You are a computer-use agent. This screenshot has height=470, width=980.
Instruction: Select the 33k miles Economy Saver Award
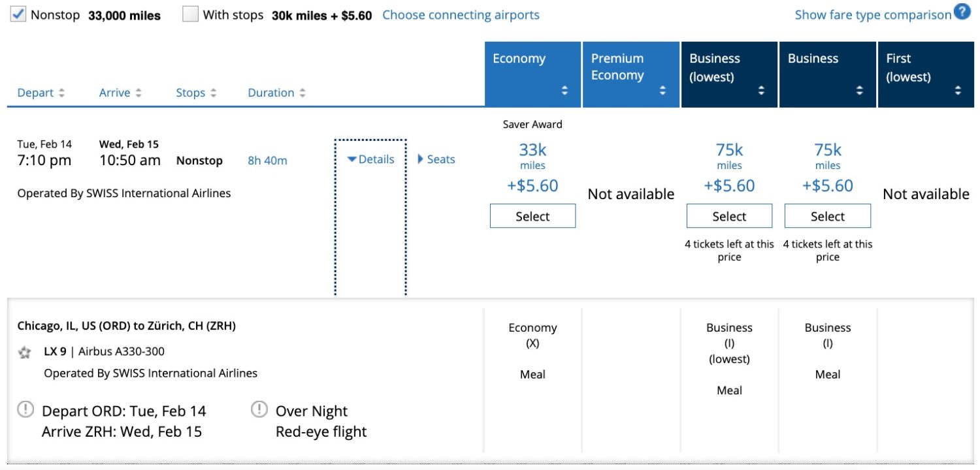coord(532,216)
